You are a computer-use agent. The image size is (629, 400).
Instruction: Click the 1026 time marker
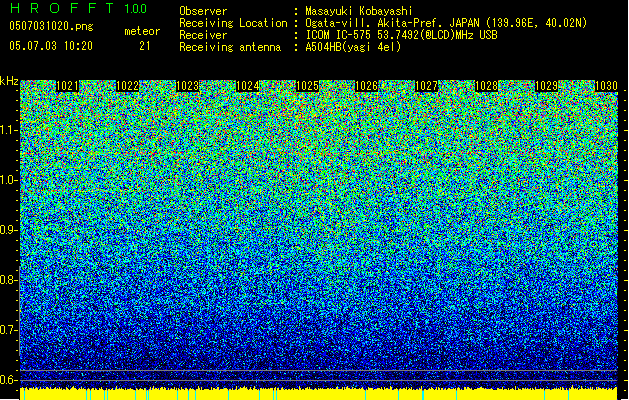[x=367, y=86]
